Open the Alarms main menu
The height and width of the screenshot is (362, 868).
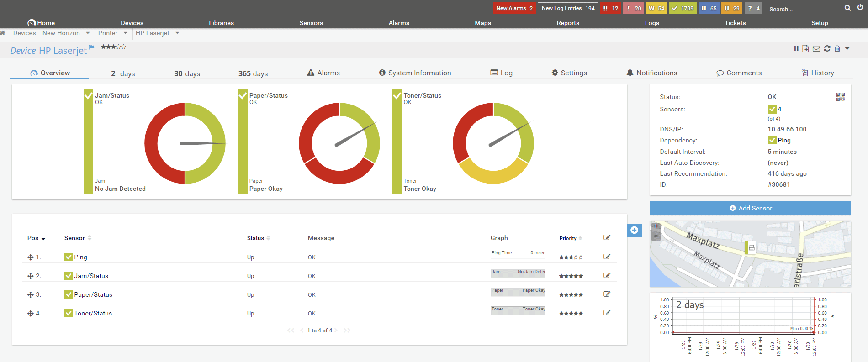[399, 23]
